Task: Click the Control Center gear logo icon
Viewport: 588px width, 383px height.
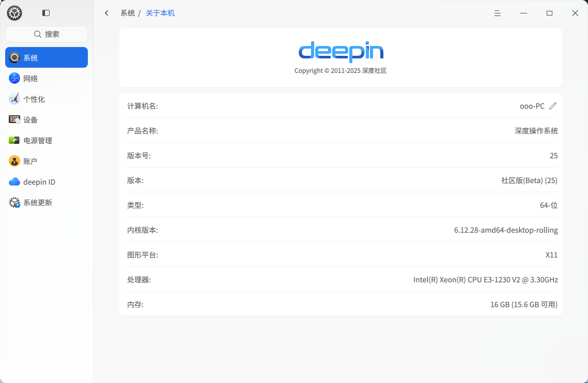Action: coord(14,13)
